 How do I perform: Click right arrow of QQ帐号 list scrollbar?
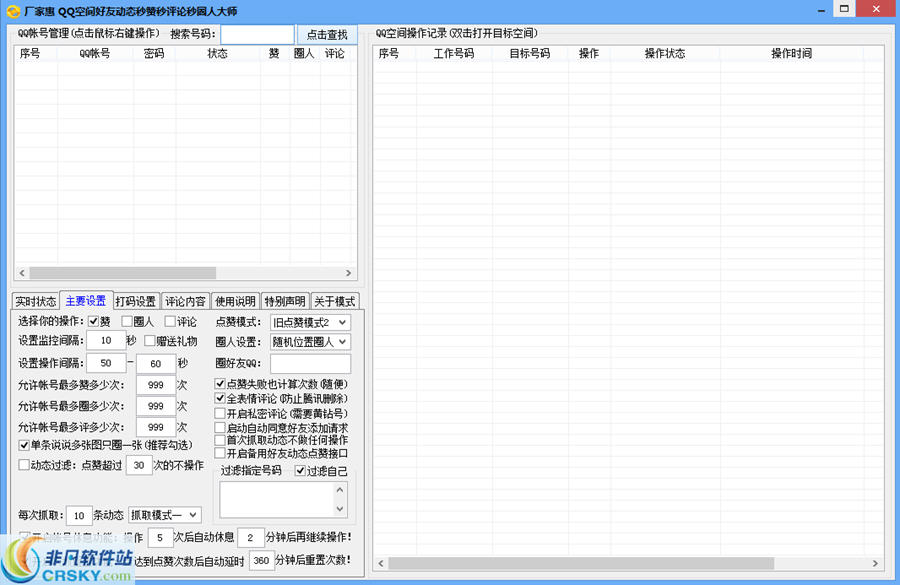(348, 273)
